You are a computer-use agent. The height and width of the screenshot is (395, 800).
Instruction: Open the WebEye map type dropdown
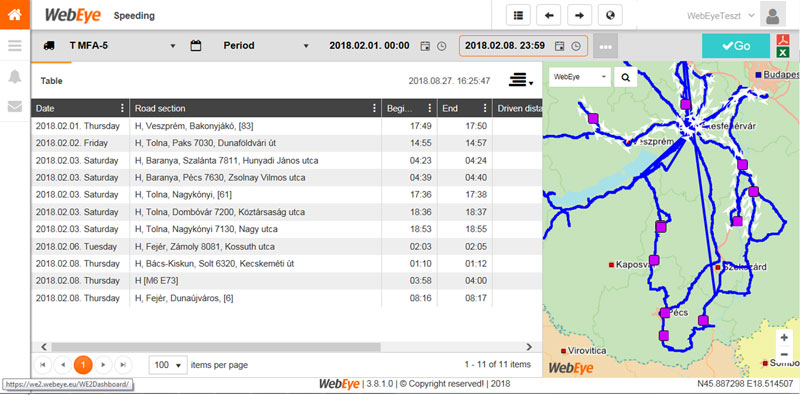[580, 78]
